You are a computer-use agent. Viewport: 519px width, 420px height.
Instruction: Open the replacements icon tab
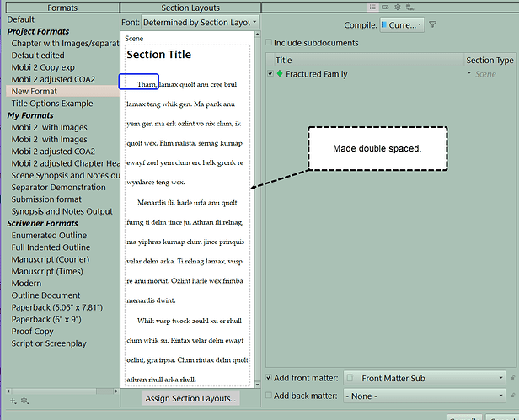(x=409, y=7)
